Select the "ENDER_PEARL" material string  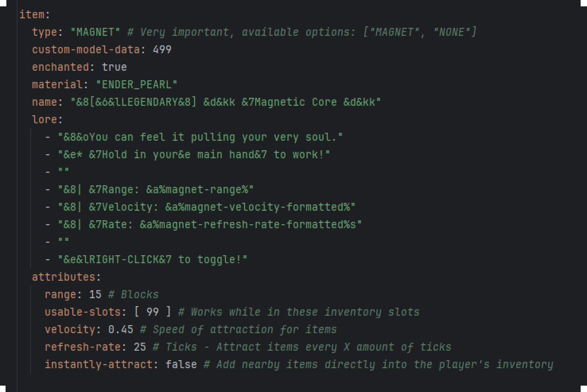click(x=136, y=85)
